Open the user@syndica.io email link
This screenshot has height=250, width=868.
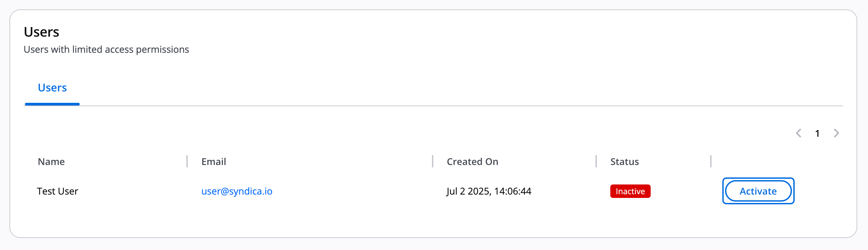237,191
